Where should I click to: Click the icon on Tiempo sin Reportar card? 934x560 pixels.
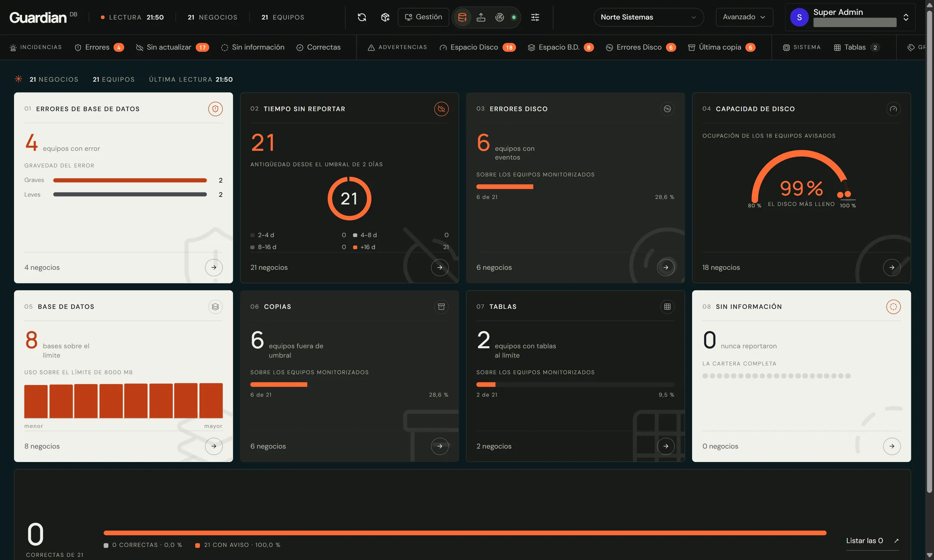441,109
